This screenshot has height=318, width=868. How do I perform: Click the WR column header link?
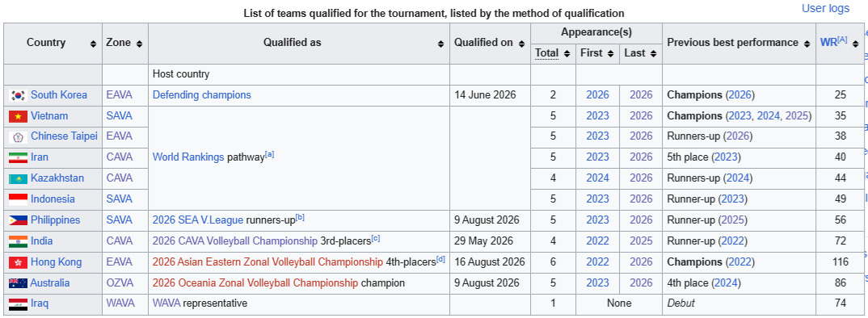(x=828, y=43)
